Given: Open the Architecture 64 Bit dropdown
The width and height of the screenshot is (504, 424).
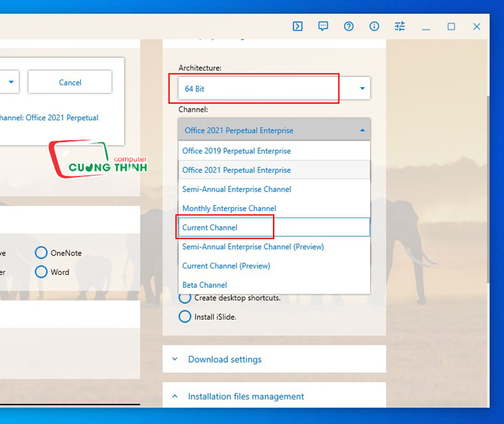Looking at the screenshot, I should tap(274, 89).
